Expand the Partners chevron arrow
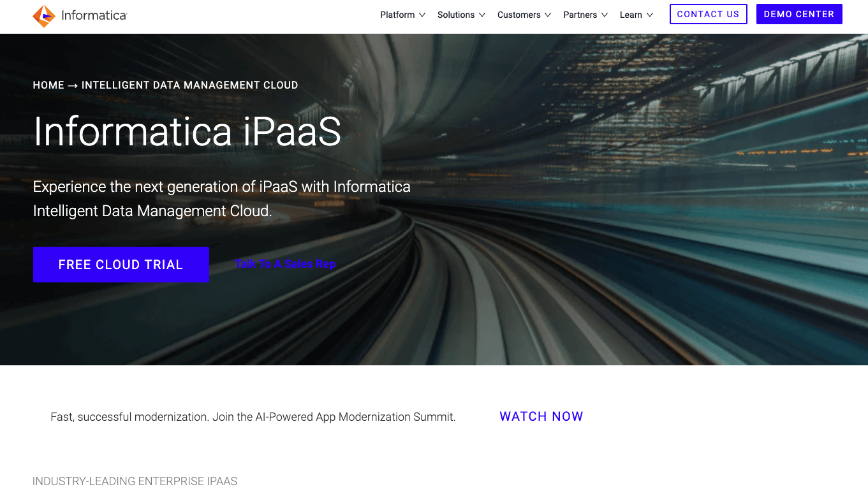 point(605,15)
